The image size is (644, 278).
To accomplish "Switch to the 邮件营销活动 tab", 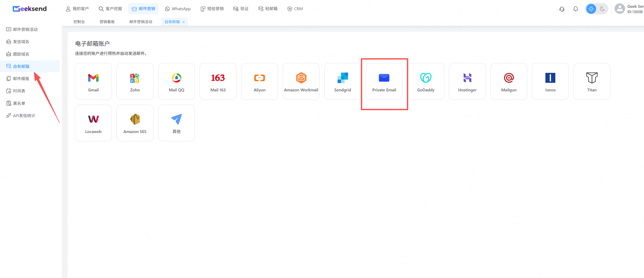I will (x=141, y=22).
